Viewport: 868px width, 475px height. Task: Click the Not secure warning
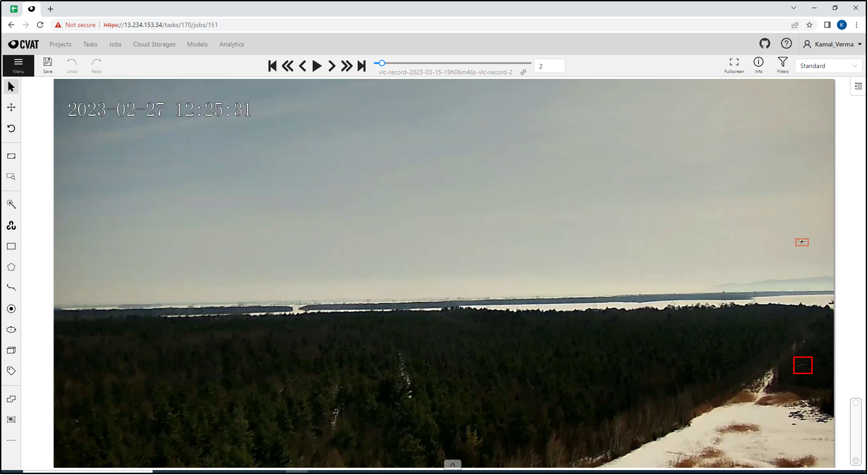tap(75, 25)
